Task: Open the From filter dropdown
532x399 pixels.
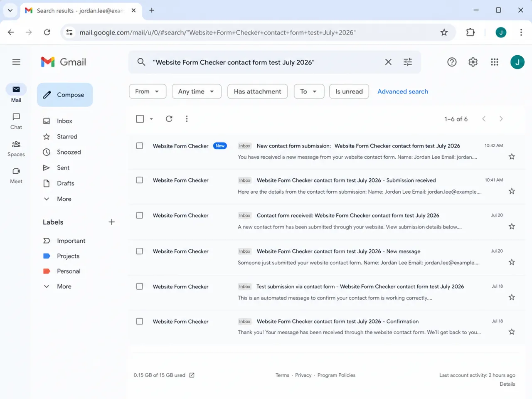Action: tap(148, 91)
